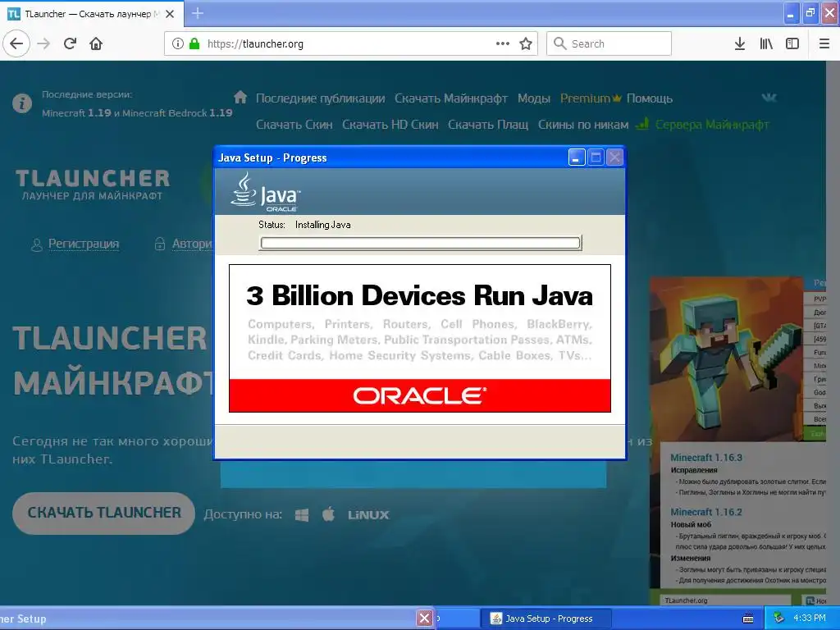Click the СКАЧАТЬ TLAUNCHER button
The image size is (840, 630).
pos(103,514)
